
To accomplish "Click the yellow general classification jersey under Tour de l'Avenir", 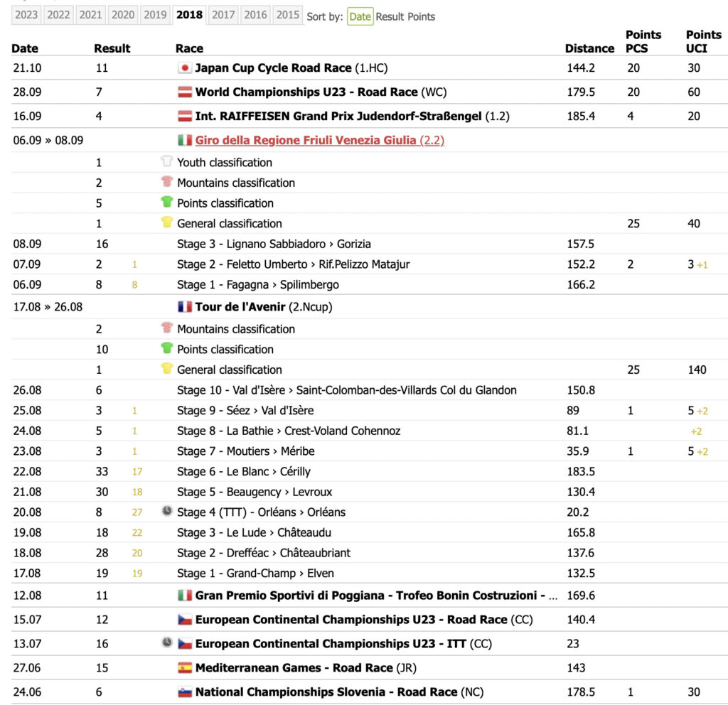I will click(166, 369).
